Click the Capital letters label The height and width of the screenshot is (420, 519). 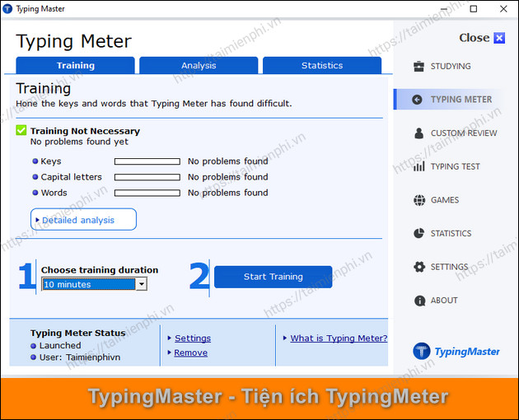(71, 177)
